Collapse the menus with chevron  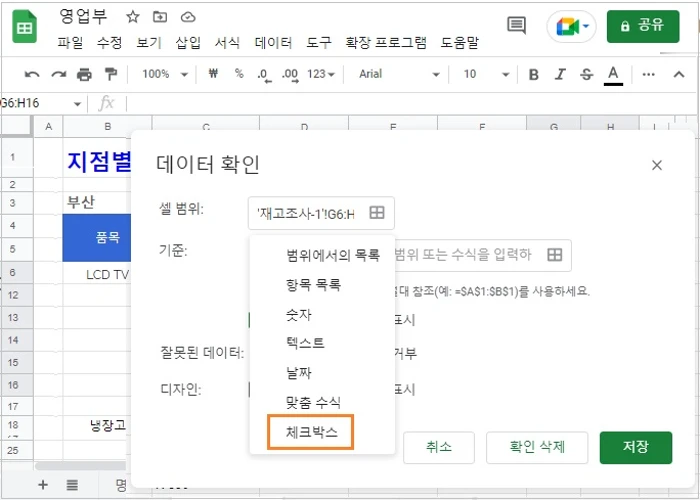click(679, 74)
